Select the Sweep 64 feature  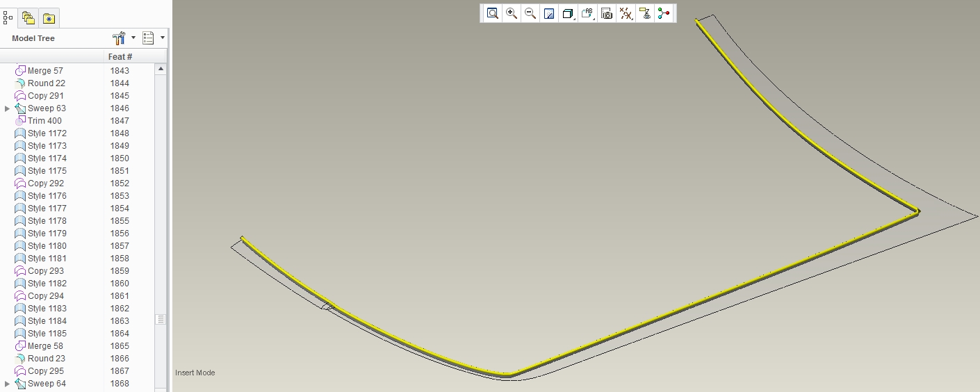click(40, 384)
